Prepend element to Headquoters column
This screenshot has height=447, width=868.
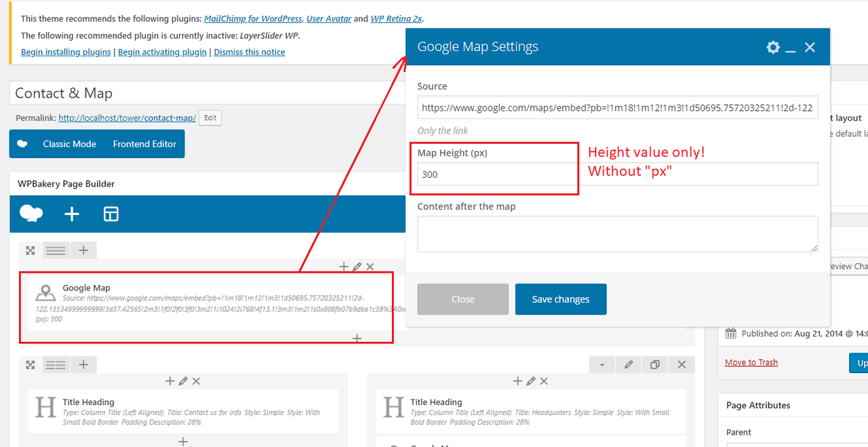tap(517, 381)
